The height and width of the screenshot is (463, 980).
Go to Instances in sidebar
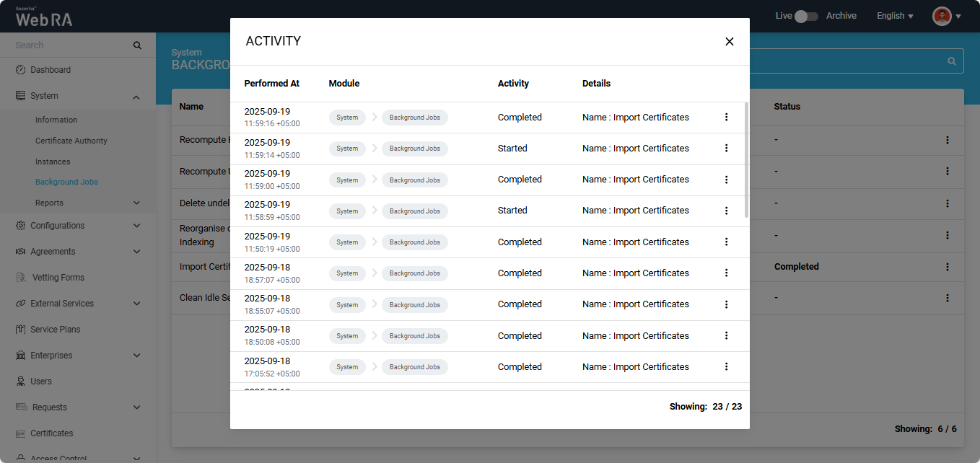point(53,162)
